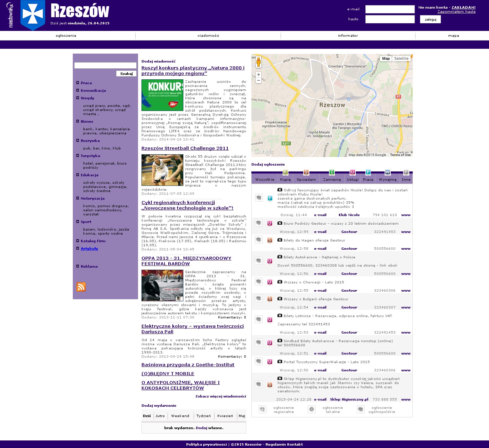489x448 pixels.
Task: Open the informator menu item
Action: pos(348,36)
